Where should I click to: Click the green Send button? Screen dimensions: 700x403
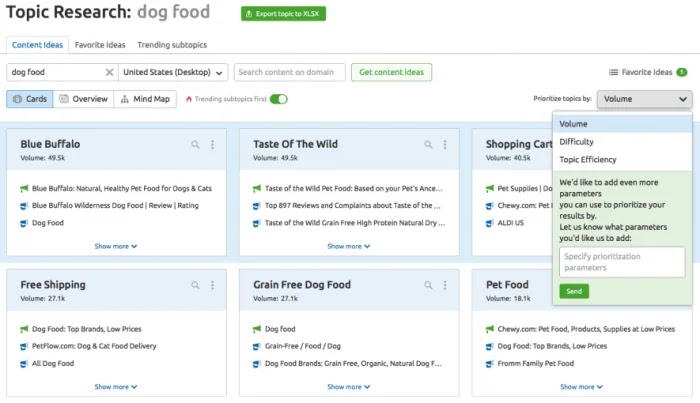pyautogui.click(x=574, y=291)
